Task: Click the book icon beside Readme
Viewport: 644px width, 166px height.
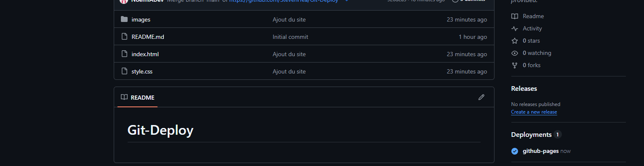Action: pos(514,16)
